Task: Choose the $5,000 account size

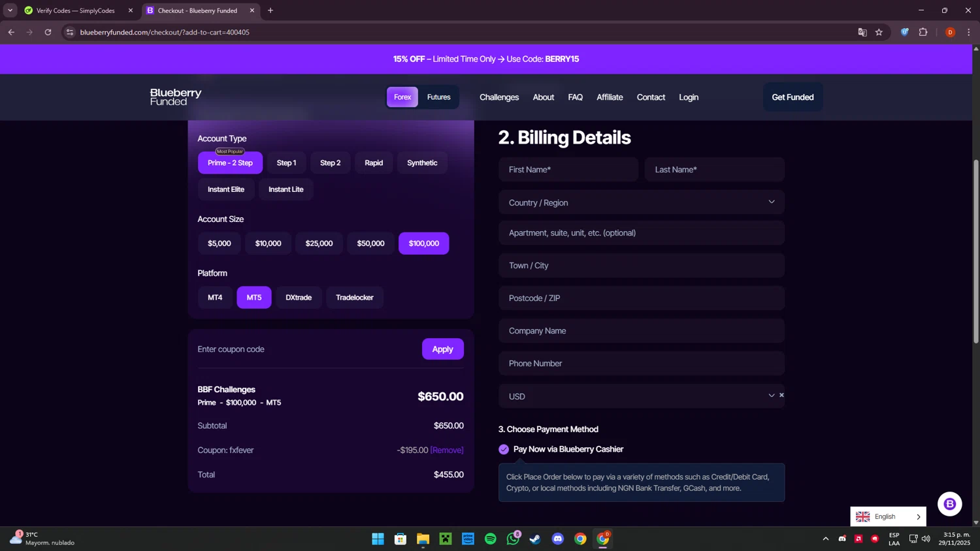Action: [x=220, y=244]
